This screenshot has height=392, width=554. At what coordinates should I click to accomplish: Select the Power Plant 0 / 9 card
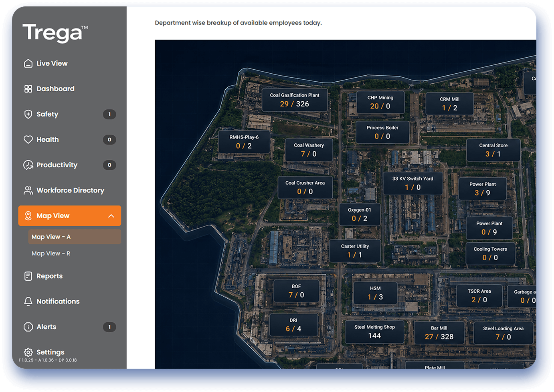click(489, 228)
